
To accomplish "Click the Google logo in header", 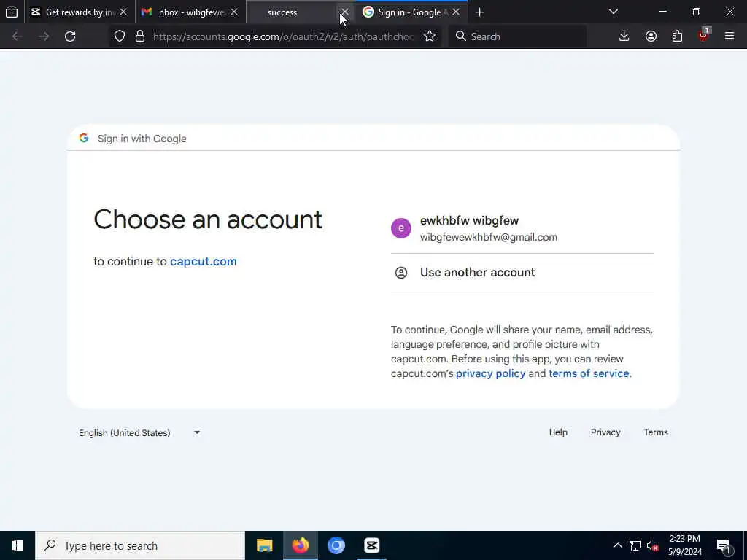I will [x=84, y=138].
